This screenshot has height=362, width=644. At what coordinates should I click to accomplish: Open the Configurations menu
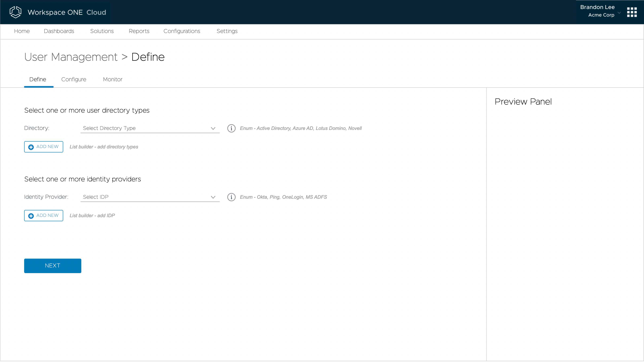pos(182,31)
